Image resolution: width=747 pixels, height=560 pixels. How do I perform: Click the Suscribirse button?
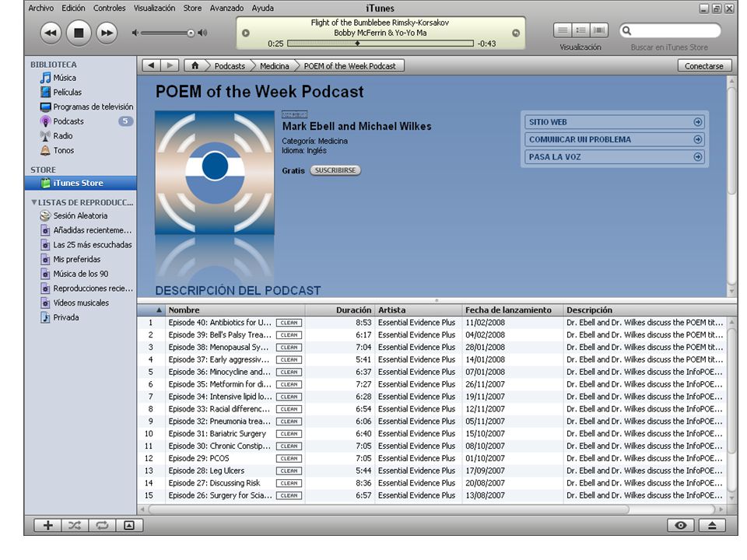tap(335, 170)
